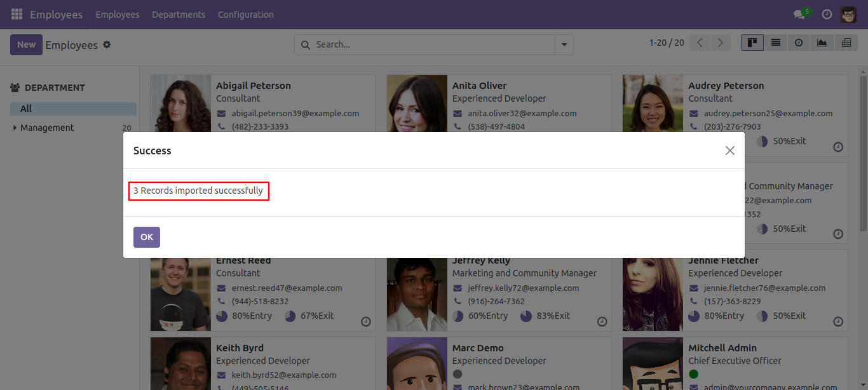Click phone number (203)-276-7903

coord(732,126)
